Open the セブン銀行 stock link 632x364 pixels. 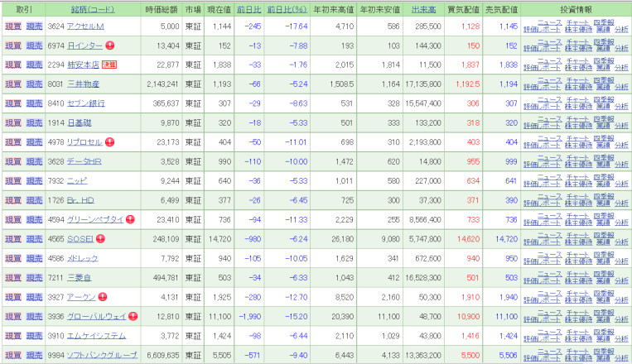(x=86, y=103)
